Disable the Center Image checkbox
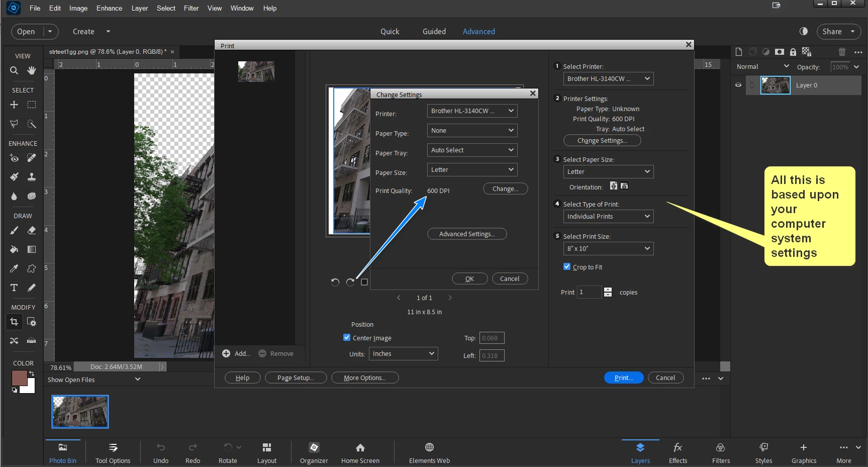 click(347, 338)
